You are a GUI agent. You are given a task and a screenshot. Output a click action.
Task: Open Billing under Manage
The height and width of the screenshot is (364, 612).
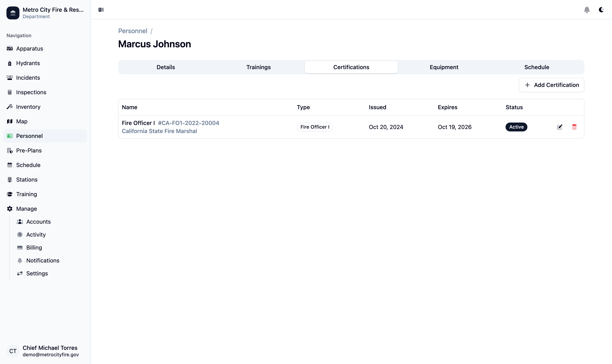coord(34,248)
